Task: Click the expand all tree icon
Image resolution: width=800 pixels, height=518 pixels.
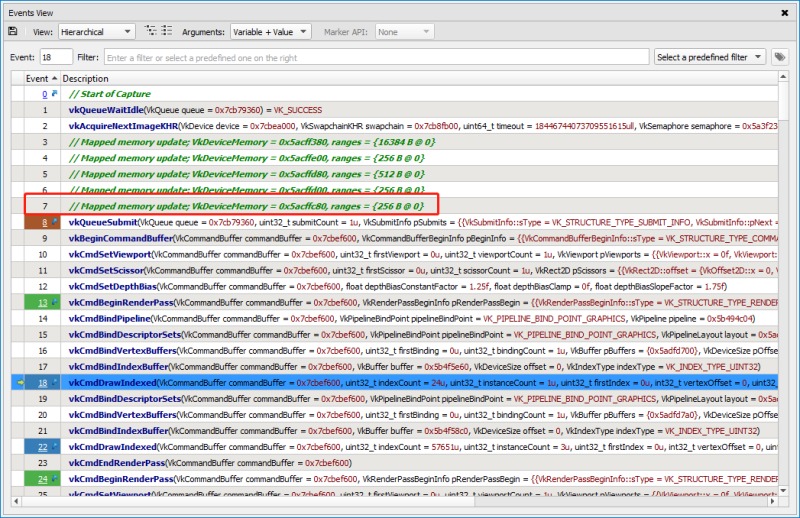Action: point(151,31)
